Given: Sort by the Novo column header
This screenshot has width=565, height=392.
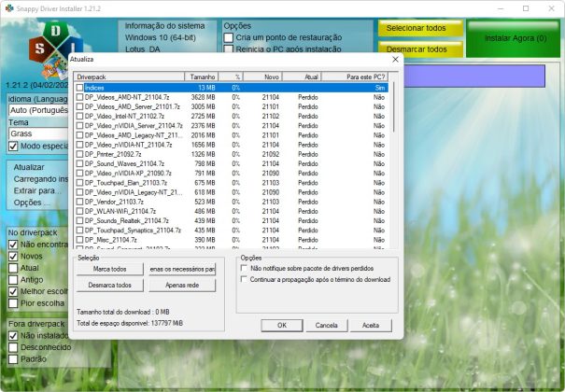Looking at the screenshot, I should (262, 77).
